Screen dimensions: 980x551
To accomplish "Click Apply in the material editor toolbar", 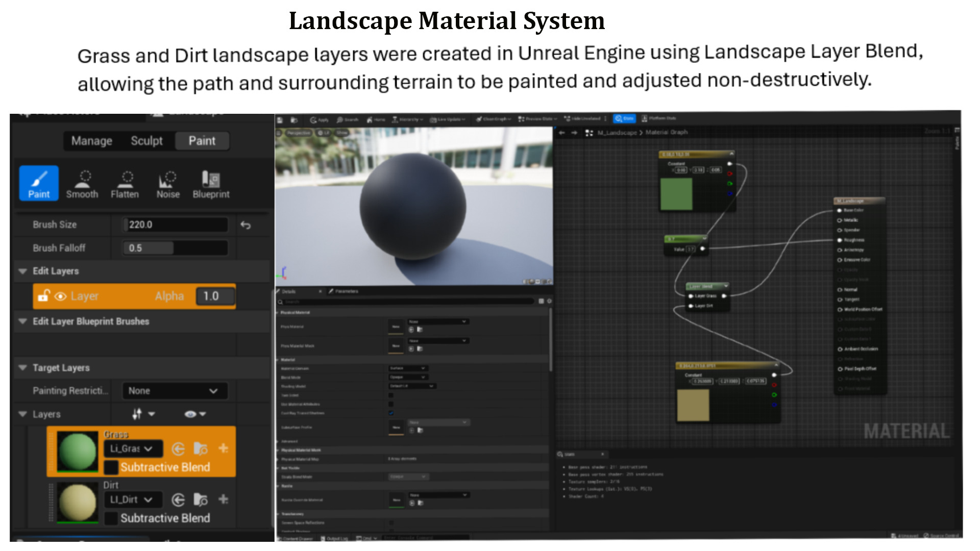I will click(x=320, y=120).
